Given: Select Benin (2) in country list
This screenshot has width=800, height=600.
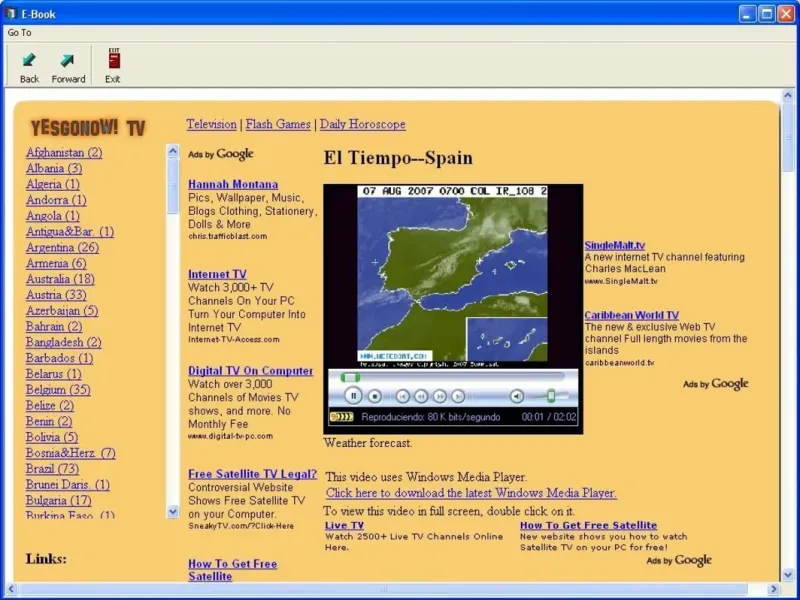Looking at the screenshot, I should coord(49,421).
